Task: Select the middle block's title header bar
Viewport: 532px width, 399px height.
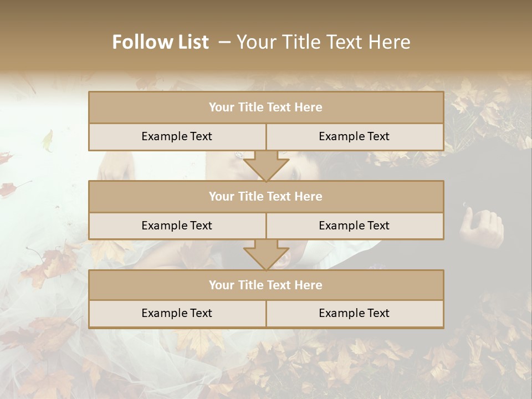Action: (266, 196)
